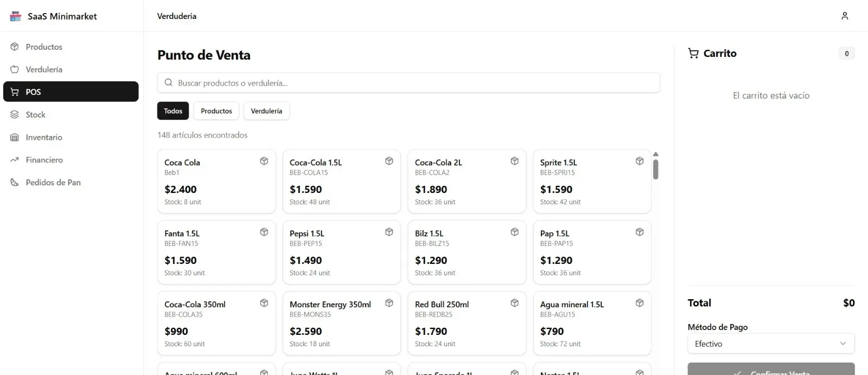
Task: Click the product list scrollbar thumb
Action: click(655, 169)
